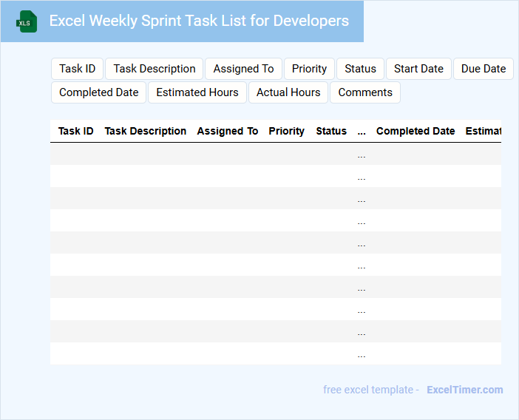Select the Assigned To tag
Viewport: 519px width, 420px height.
243,69
